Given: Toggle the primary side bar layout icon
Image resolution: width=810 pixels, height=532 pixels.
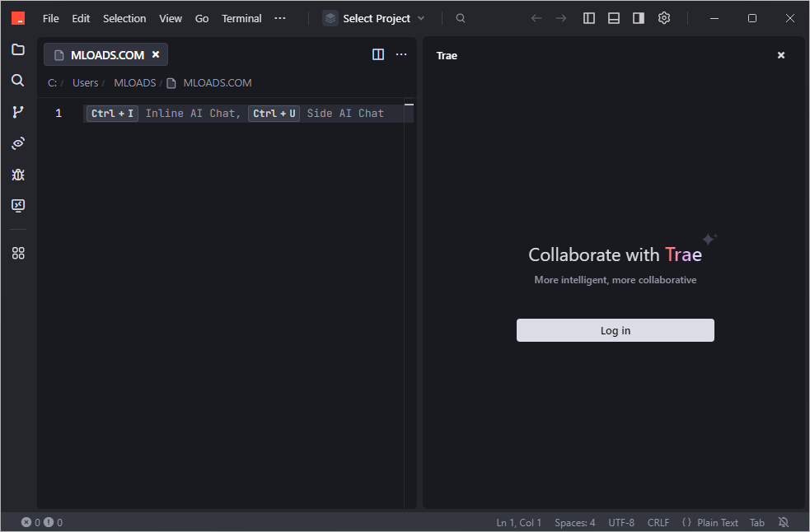Looking at the screenshot, I should tap(589, 18).
